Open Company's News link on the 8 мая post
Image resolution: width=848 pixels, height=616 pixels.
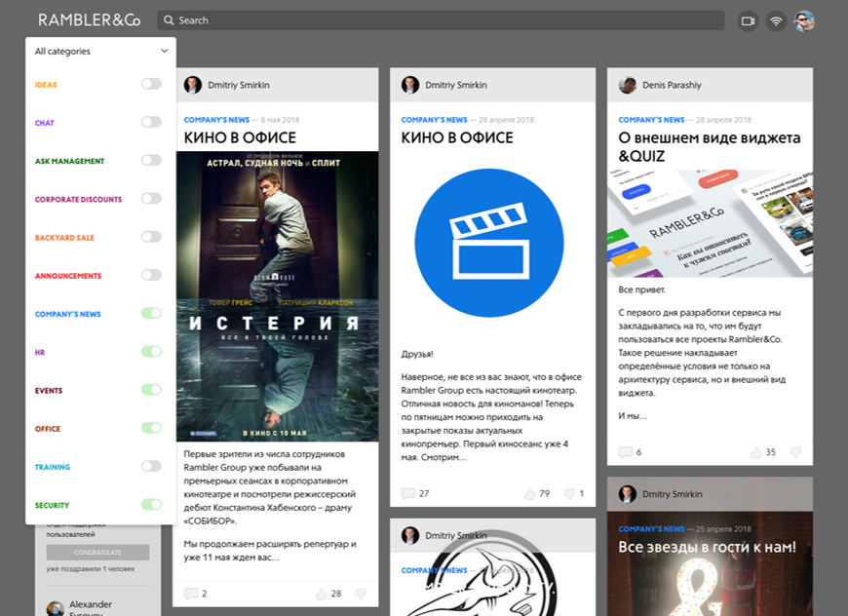pos(216,120)
